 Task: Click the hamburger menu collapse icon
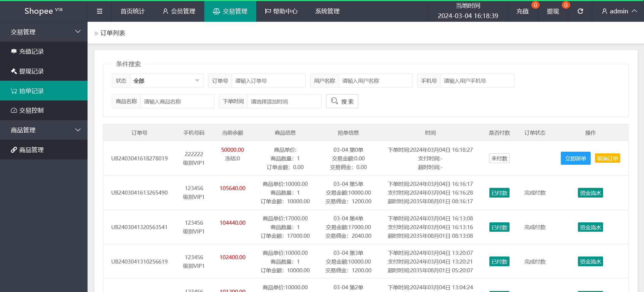point(100,11)
